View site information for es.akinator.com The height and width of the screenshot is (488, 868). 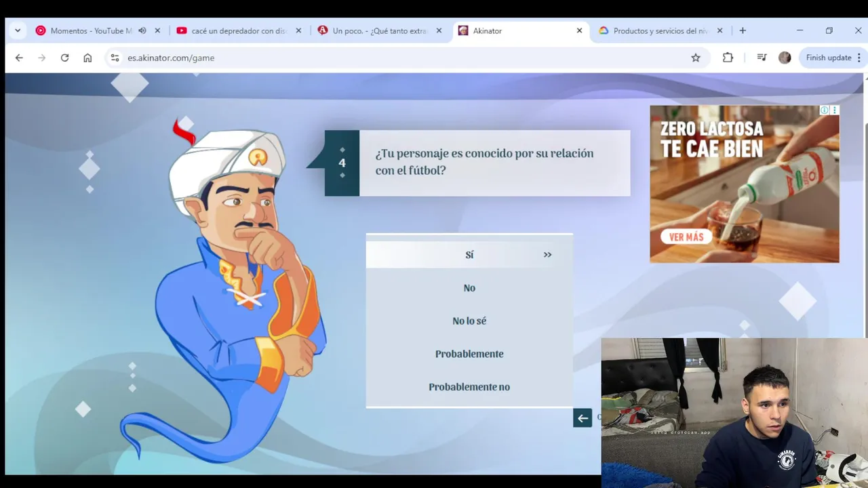tap(115, 58)
